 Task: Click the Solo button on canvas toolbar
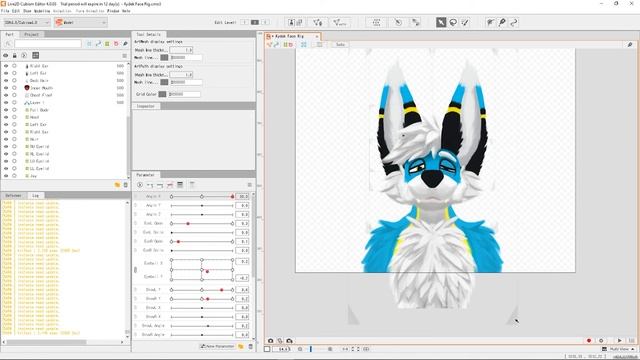pyautogui.click(x=340, y=44)
